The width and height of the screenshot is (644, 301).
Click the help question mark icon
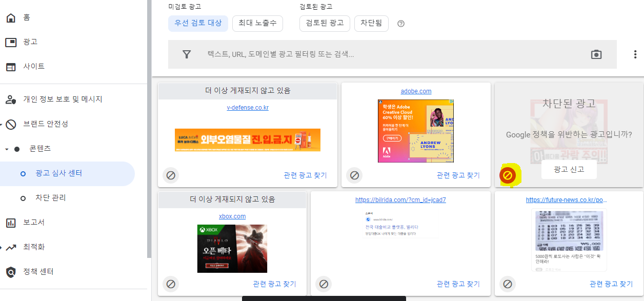click(401, 24)
